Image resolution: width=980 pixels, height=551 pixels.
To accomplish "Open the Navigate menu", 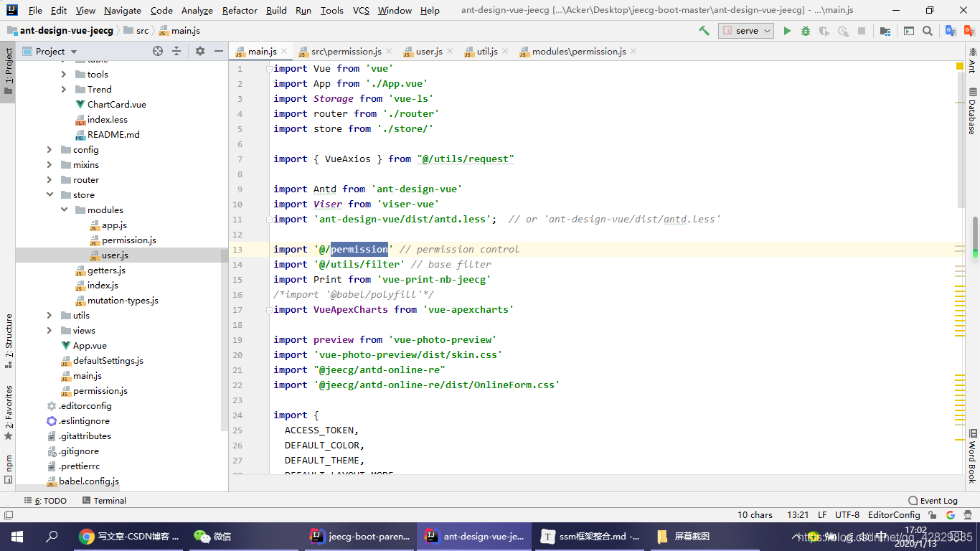I will point(123,10).
